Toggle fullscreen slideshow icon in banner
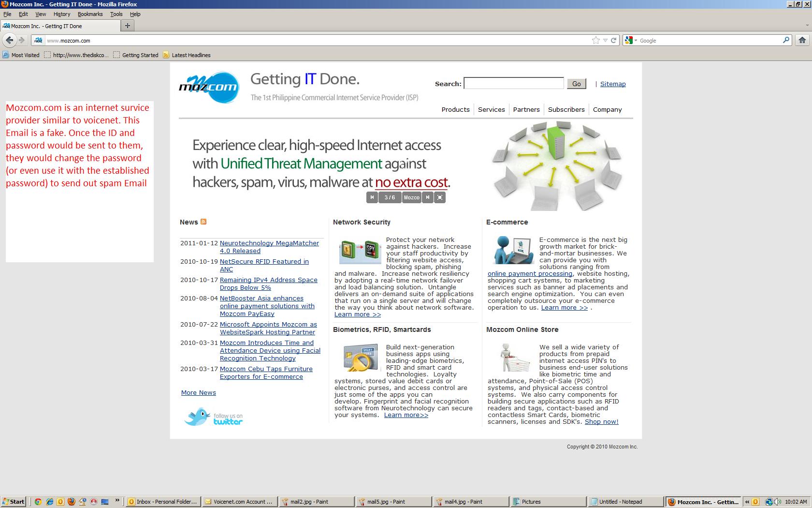The width and height of the screenshot is (812, 508). (x=440, y=197)
